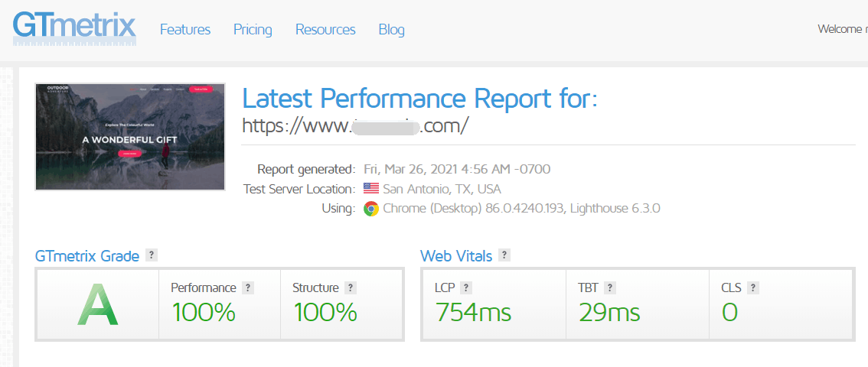Go to Resources in navigation

(x=325, y=30)
